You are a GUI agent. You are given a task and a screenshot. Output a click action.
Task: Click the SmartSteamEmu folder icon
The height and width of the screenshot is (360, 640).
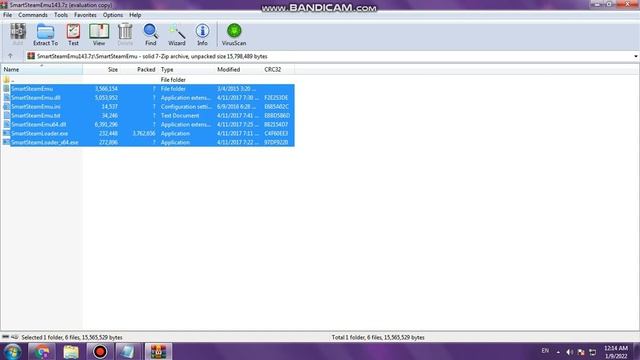[x=6, y=89]
